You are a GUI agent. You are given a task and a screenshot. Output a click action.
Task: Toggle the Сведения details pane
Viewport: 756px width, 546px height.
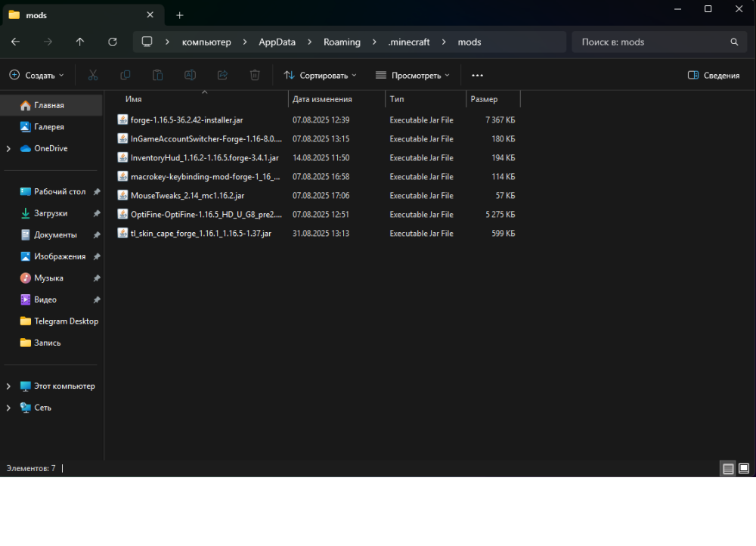(x=714, y=75)
